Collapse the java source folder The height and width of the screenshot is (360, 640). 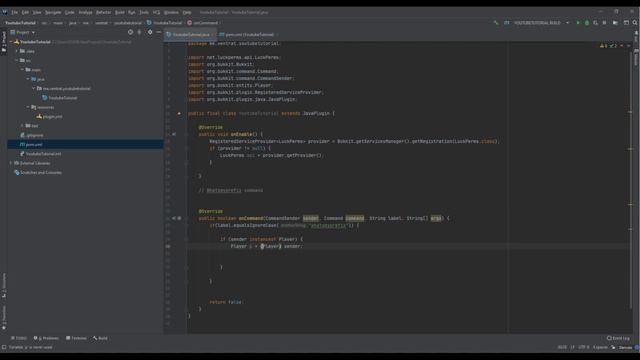(x=28, y=79)
